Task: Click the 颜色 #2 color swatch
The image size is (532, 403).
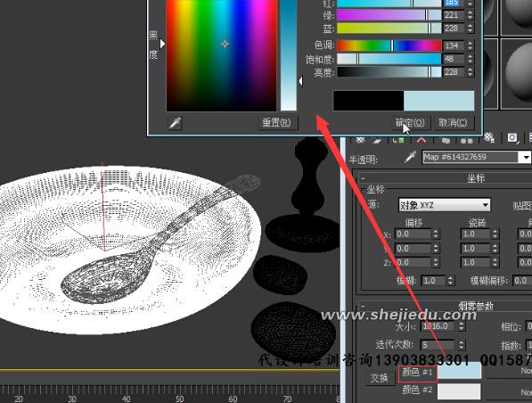Action: coord(459,391)
